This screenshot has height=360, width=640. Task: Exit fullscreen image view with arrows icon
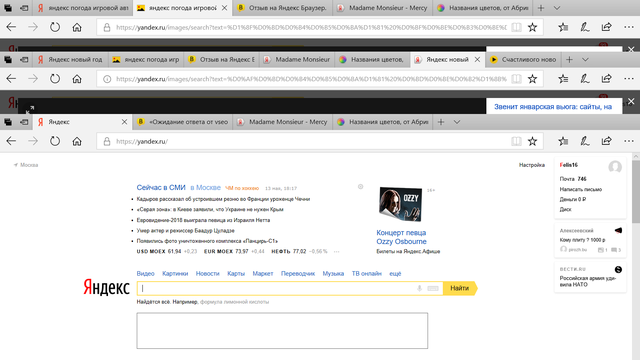coord(30,109)
